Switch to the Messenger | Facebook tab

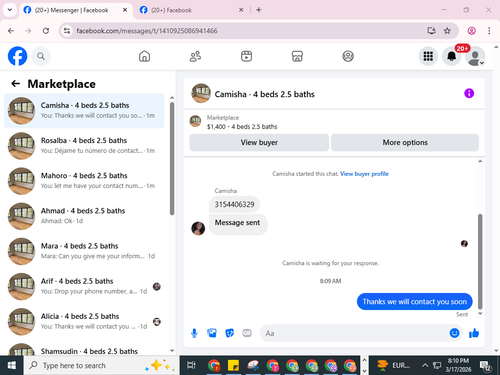(x=71, y=10)
